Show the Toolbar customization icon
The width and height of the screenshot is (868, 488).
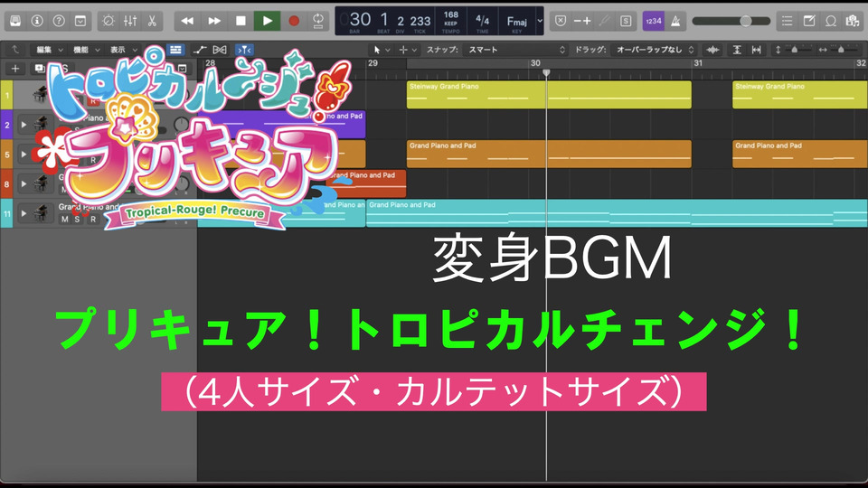(x=80, y=21)
